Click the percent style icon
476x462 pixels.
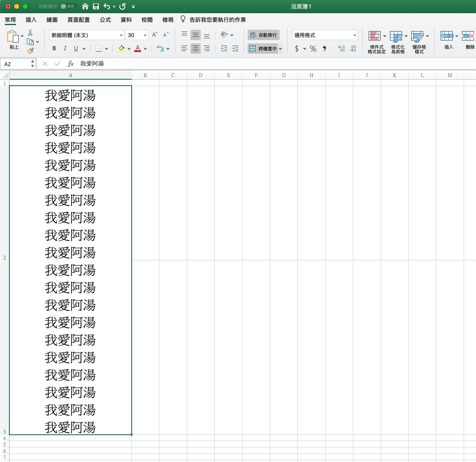pyautogui.click(x=313, y=49)
